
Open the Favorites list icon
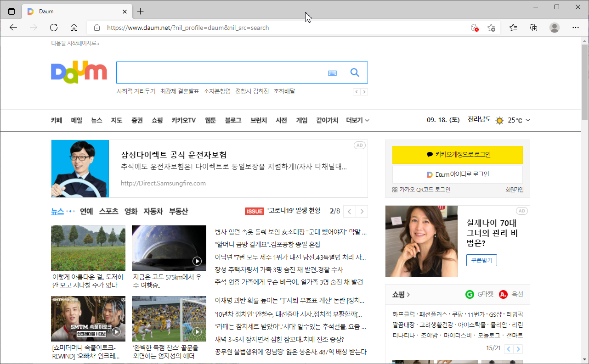513,28
